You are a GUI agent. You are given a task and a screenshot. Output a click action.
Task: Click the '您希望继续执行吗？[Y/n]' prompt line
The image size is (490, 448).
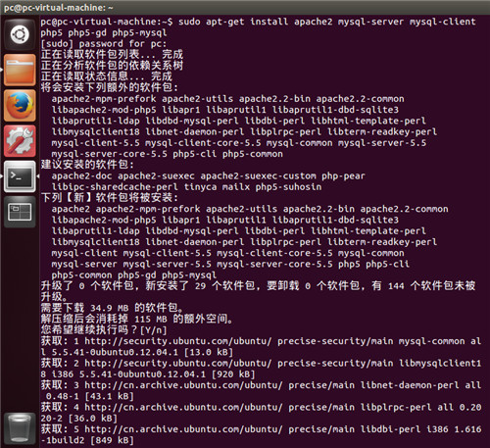[x=104, y=329]
